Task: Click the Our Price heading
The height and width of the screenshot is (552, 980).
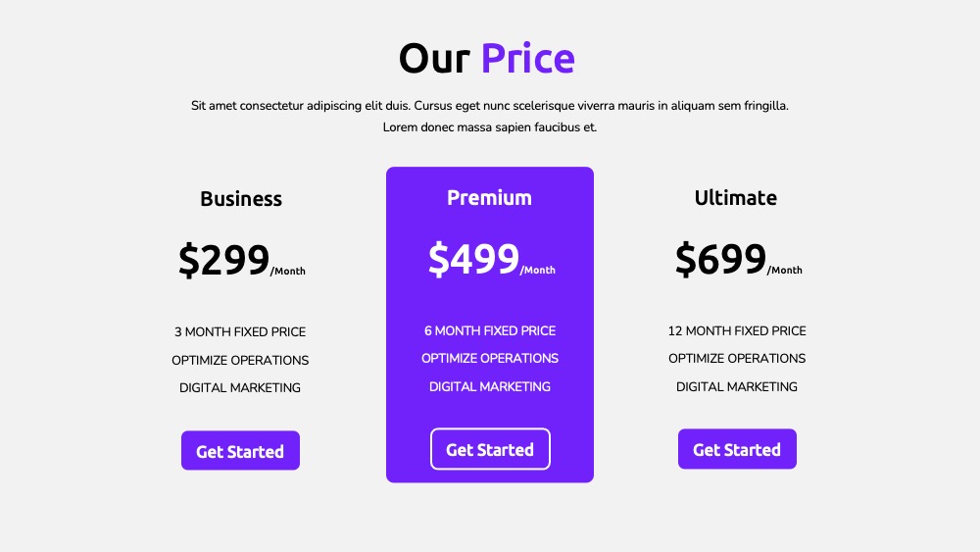Action: [487, 58]
